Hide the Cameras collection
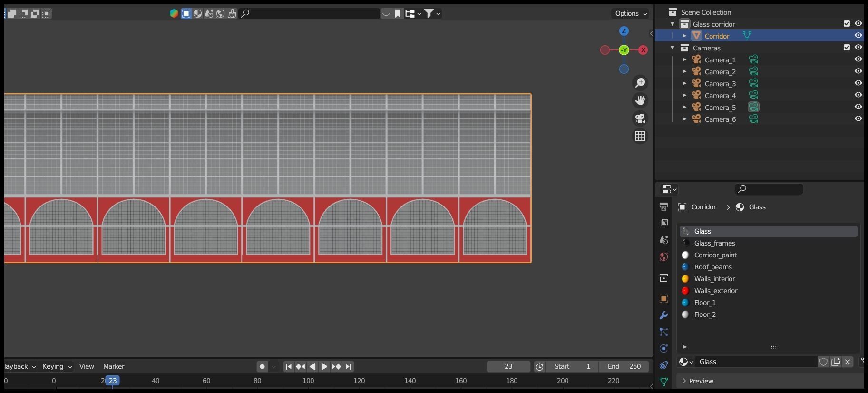 coord(858,47)
